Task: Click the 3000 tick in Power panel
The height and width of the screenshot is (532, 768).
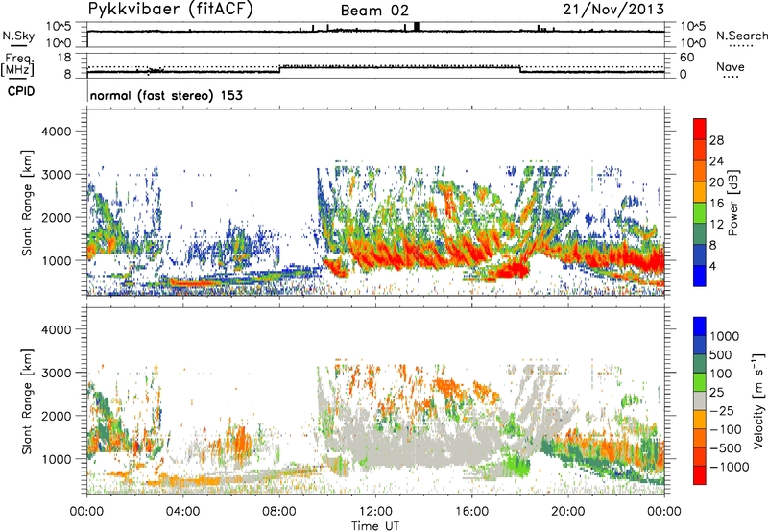Action: coord(56,174)
